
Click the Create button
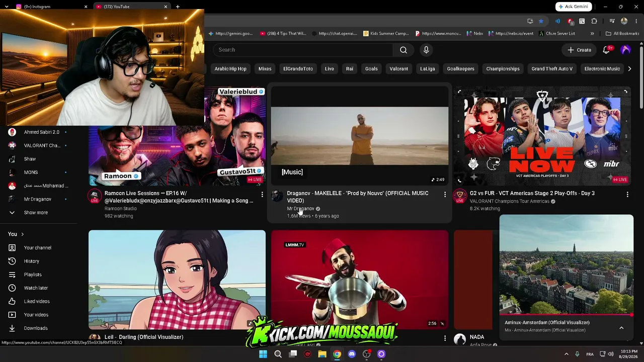tap(579, 50)
